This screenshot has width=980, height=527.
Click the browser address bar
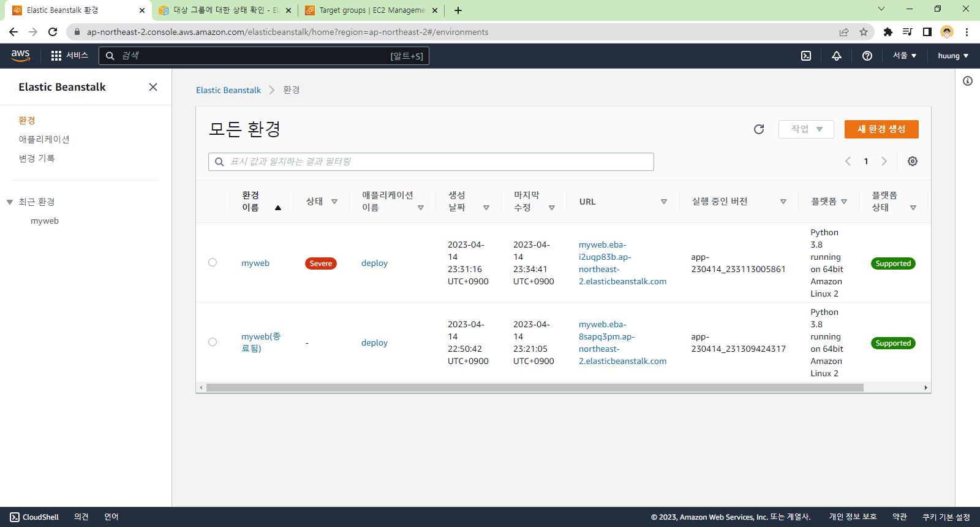(x=453, y=32)
